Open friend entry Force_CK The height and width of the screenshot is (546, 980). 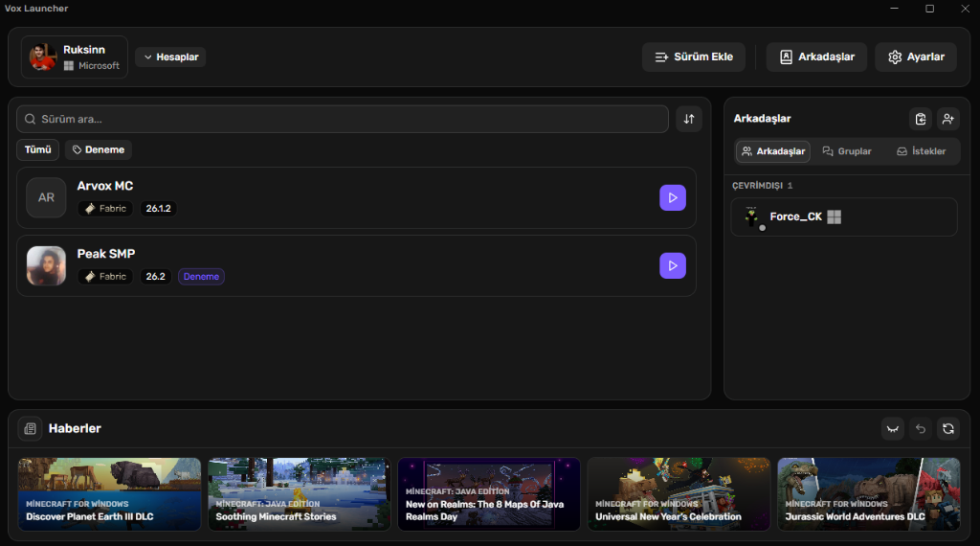pyautogui.click(x=844, y=217)
